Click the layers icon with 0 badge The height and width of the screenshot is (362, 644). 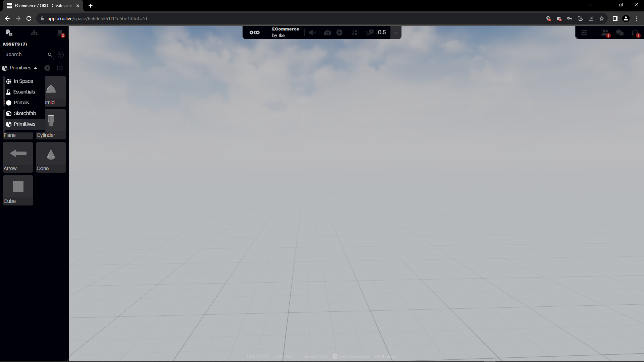click(x=60, y=33)
